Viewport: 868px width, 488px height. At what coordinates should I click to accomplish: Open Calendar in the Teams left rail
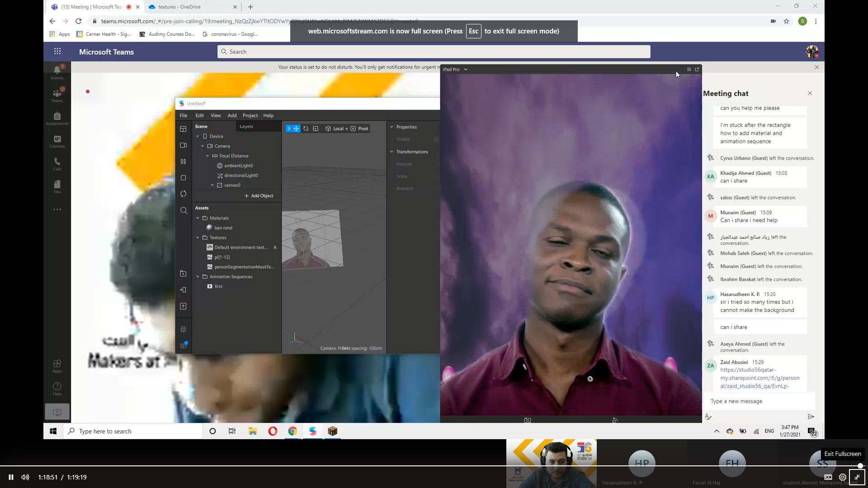57,141
